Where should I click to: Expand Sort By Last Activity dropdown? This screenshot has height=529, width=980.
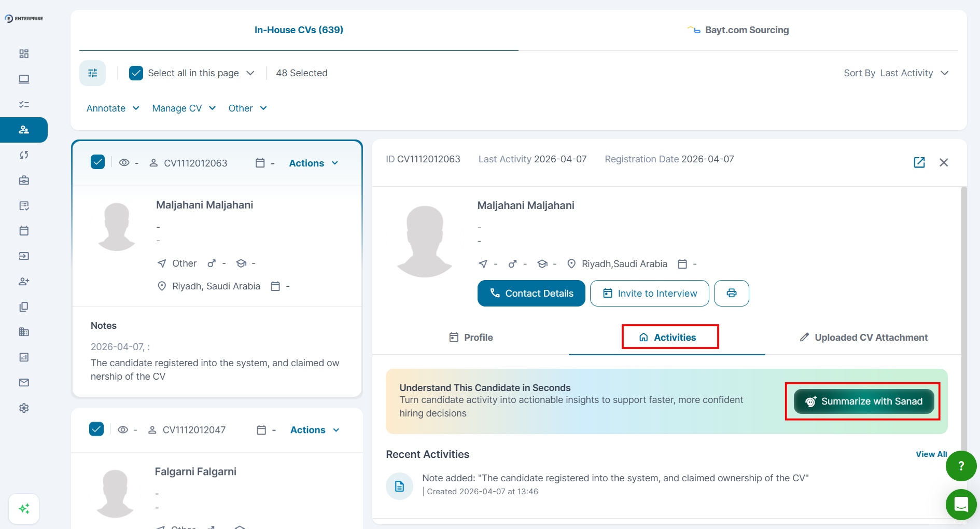coord(896,73)
